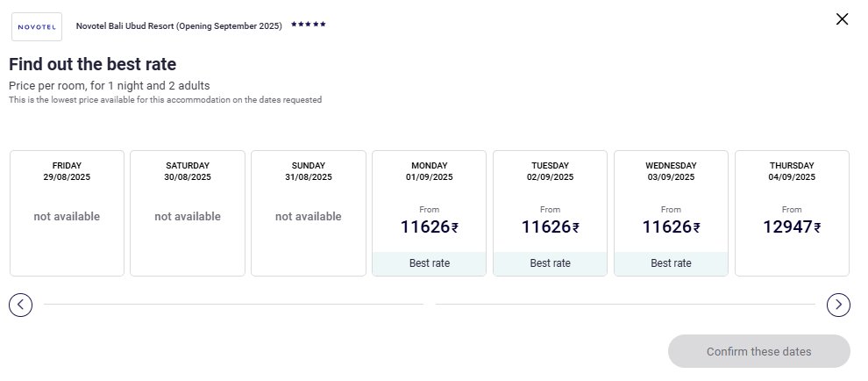Click right segment of date range line
868x381 pixels.
(625, 304)
